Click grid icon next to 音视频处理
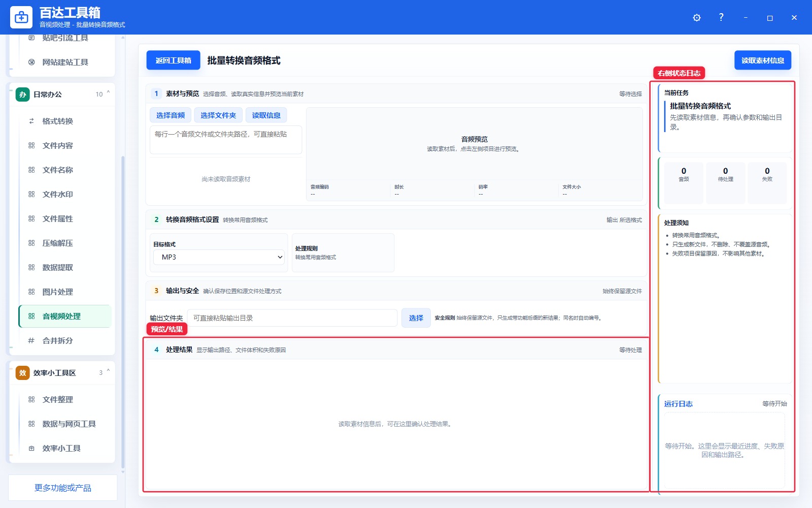The height and width of the screenshot is (508, 812). (x=31, y=316)
